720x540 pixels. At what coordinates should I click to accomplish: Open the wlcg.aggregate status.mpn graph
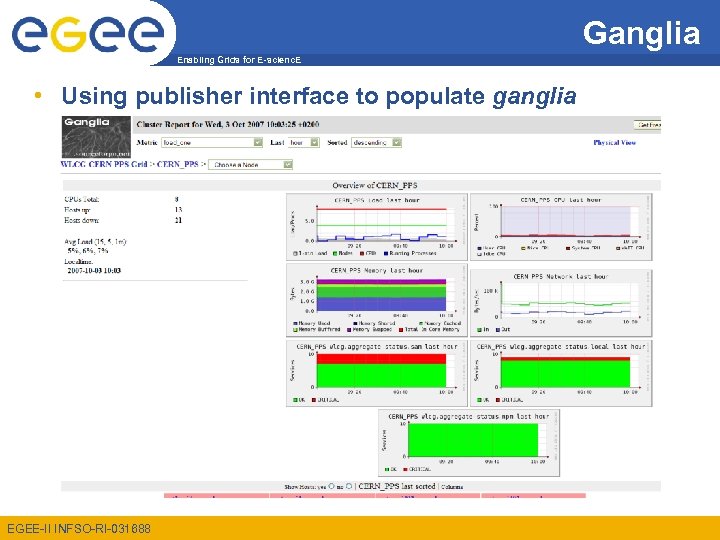coord(469,443)
